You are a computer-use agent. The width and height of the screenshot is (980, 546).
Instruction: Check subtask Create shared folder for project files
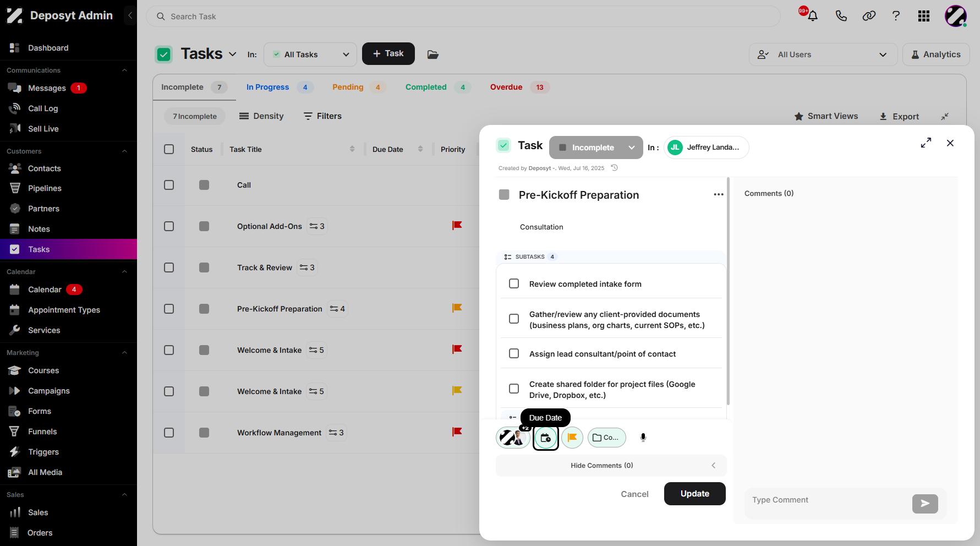pos(514,389)
